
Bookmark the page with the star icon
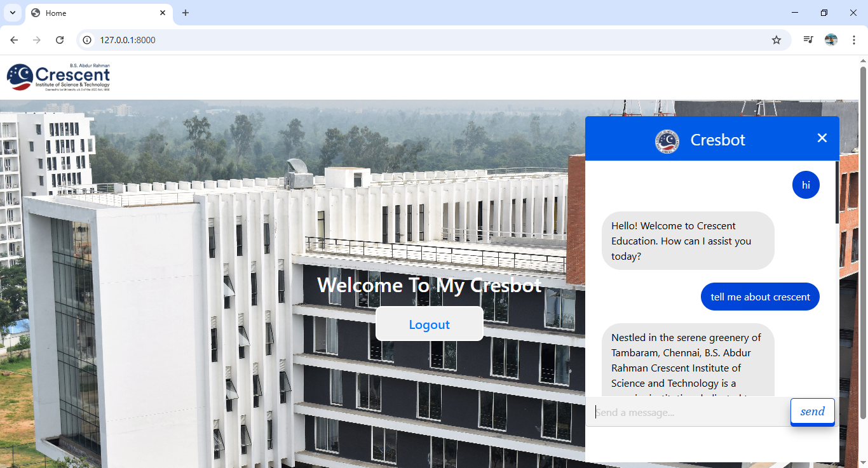click(x=776, y=39)
